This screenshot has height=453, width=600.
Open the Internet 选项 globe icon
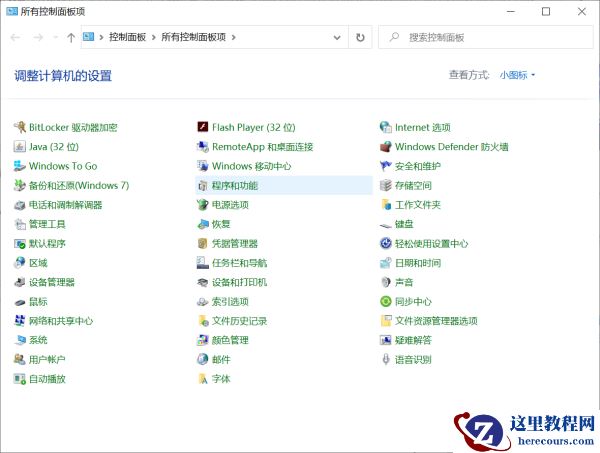click(x=385, y=127)
